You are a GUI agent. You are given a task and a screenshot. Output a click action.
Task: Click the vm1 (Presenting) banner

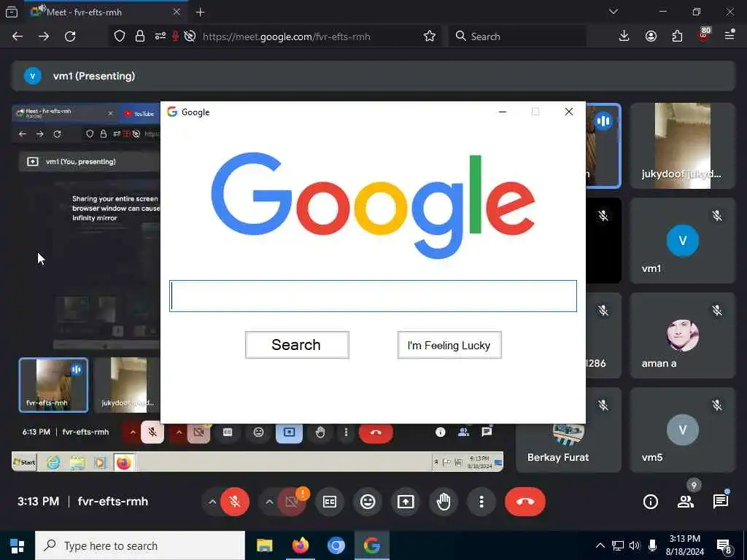(x=373, y=76)
